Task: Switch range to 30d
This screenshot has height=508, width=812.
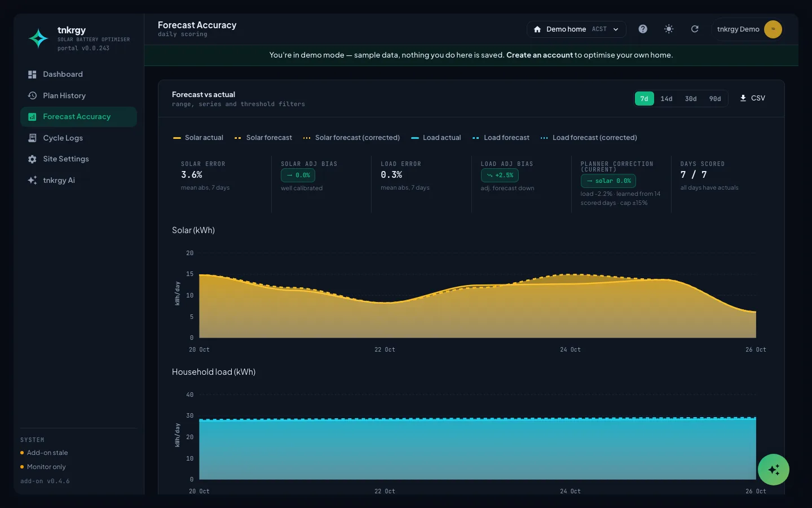Action: tap(691, 99)
